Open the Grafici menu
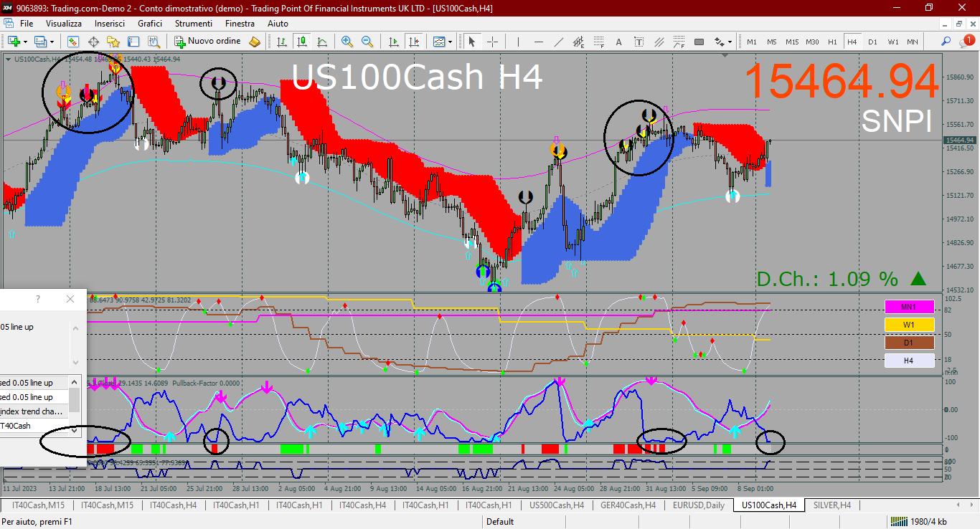Viewport: 980px width, 529px height. click(150, 24)
